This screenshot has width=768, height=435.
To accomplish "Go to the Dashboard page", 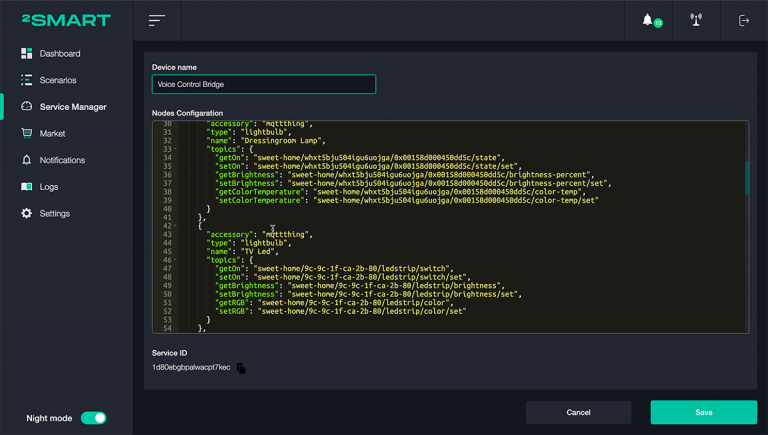I will click(59, 53).
